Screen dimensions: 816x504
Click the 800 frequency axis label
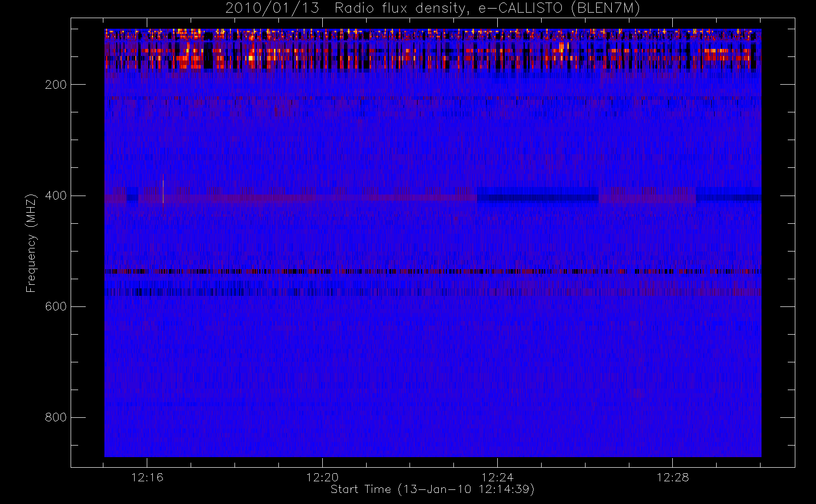tap(55, 417)
